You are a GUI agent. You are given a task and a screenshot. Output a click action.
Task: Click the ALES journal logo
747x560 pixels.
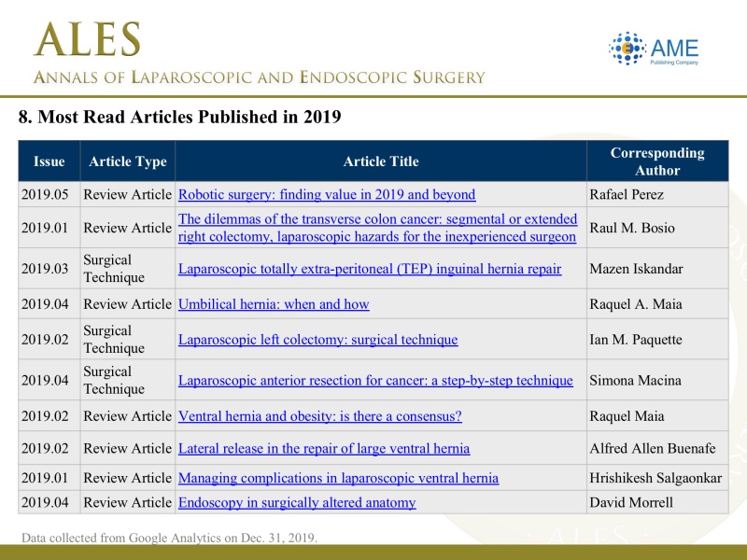coord(89,40)
